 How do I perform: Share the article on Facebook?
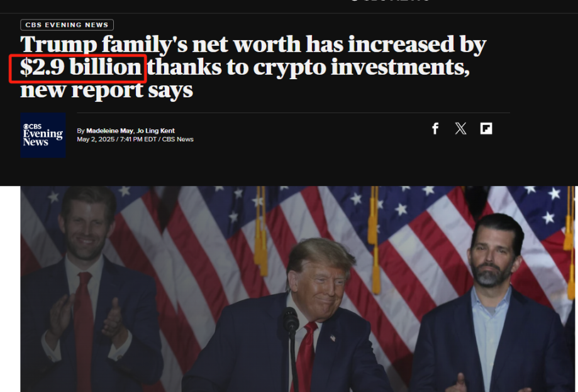coord(435,128)
